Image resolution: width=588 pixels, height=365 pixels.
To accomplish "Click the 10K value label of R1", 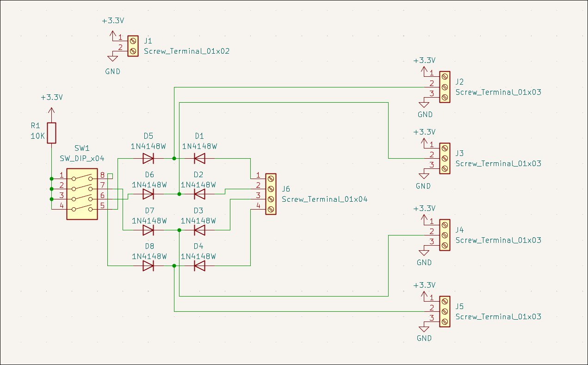I will click(38, 136).
